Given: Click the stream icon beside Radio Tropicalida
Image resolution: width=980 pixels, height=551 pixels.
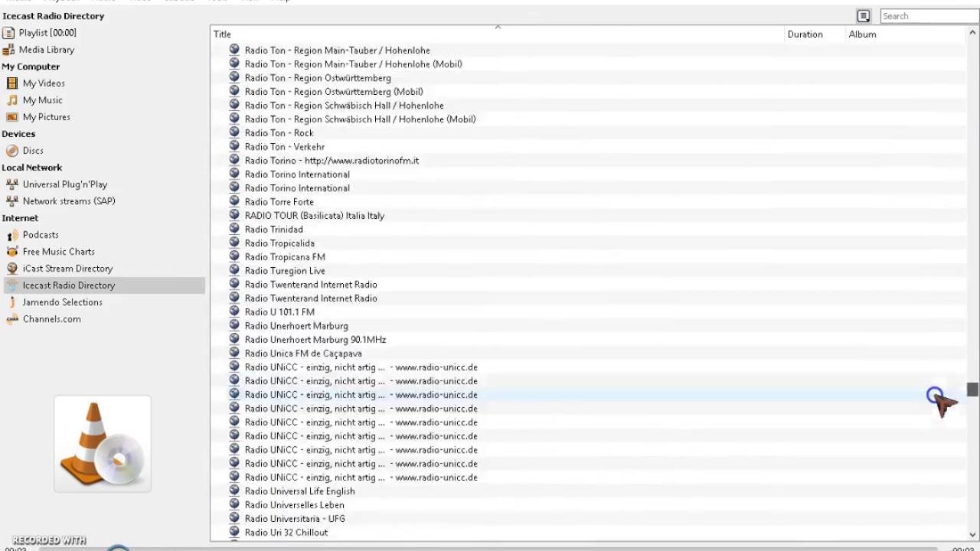Looking at the screenshot, I should click(234, 243).
